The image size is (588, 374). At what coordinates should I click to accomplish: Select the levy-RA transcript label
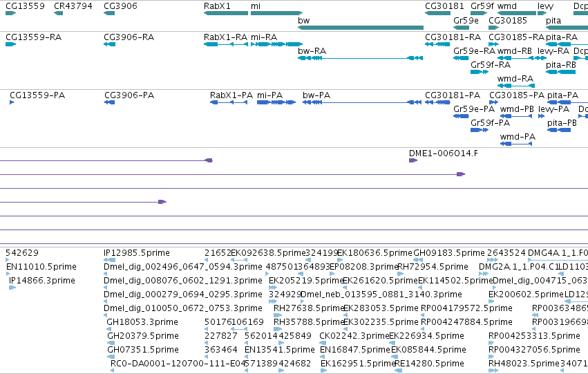pos(553,51)
